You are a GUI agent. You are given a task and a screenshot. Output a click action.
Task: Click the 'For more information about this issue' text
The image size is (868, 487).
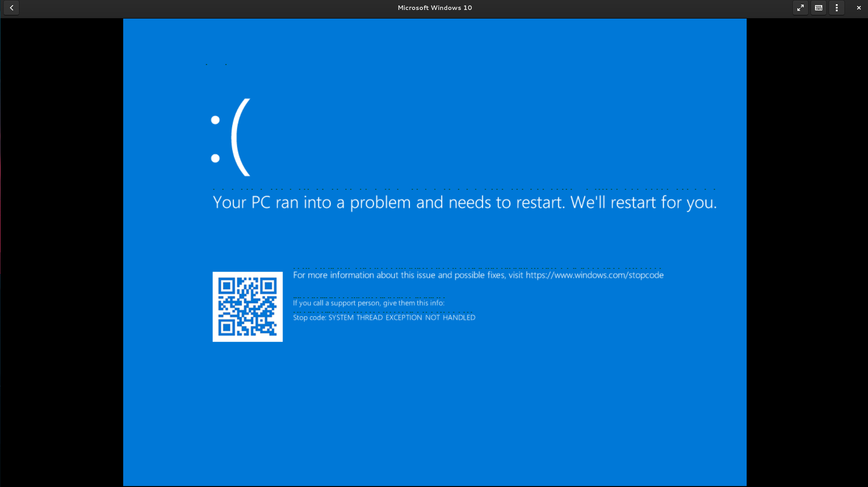click(398, 275)
